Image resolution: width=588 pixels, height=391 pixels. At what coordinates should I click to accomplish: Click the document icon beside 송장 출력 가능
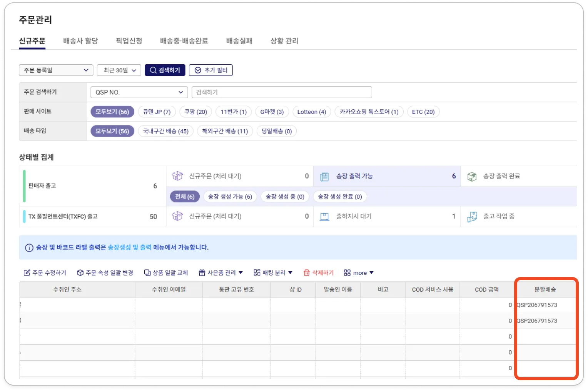(x=325, y=176)
